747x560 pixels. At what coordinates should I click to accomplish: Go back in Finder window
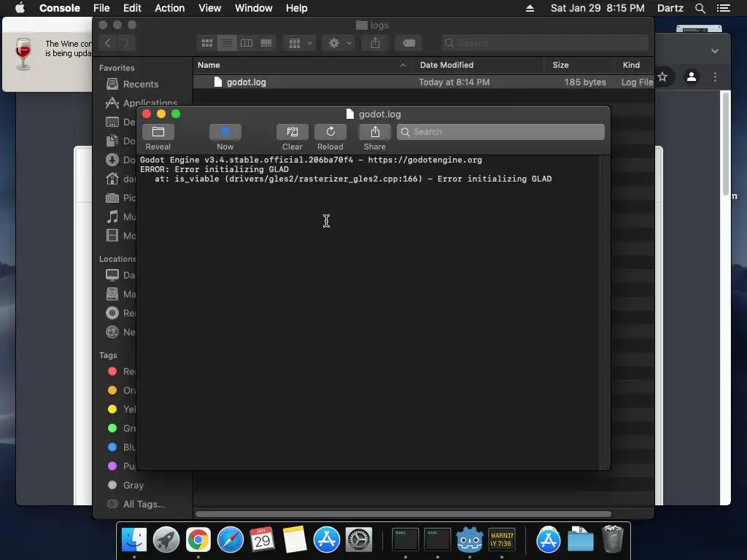pos(108,43)
